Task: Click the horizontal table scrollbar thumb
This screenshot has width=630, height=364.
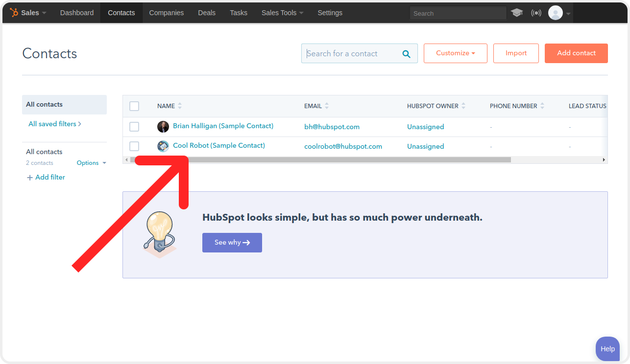Action: coord(320,160)
